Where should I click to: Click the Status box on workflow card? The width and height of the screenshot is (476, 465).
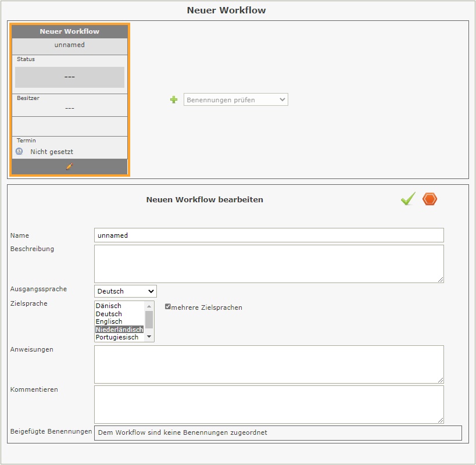pyautogui.click(x=70, y=77)
